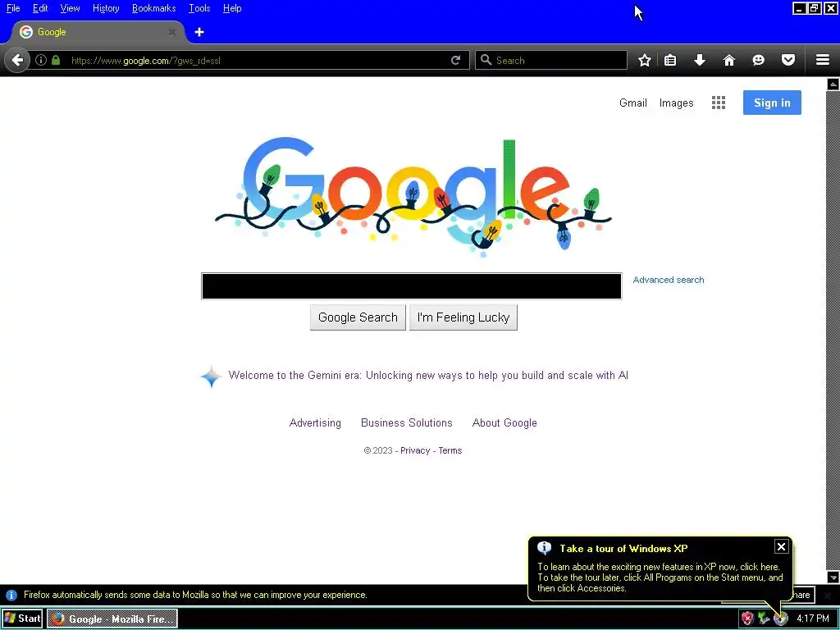
Task: Select the Google tab
Action: (97, 32)
